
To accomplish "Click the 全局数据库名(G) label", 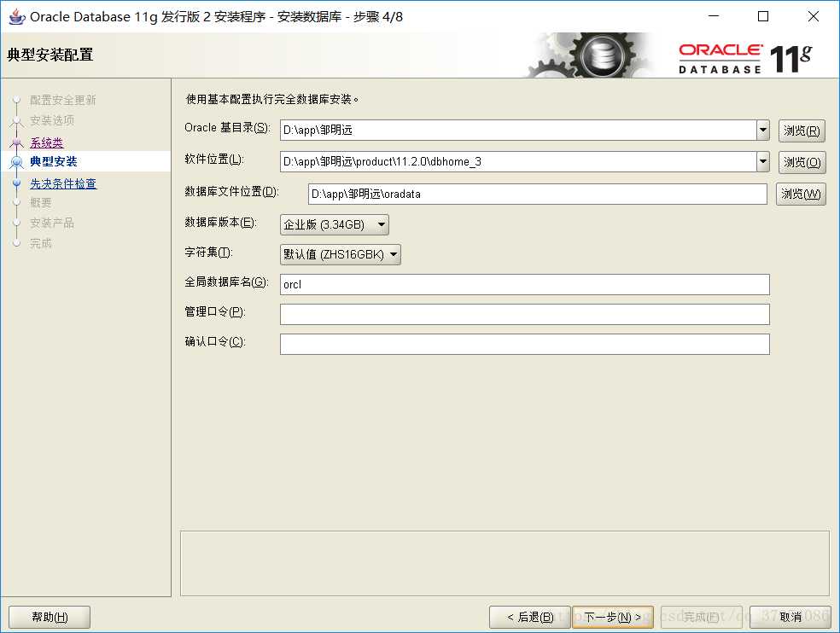I will coord(226,282).
